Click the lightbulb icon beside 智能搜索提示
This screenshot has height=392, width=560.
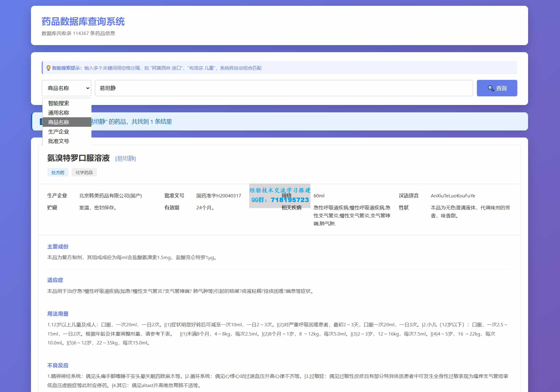pyautogui.click(x=48, y=68)
